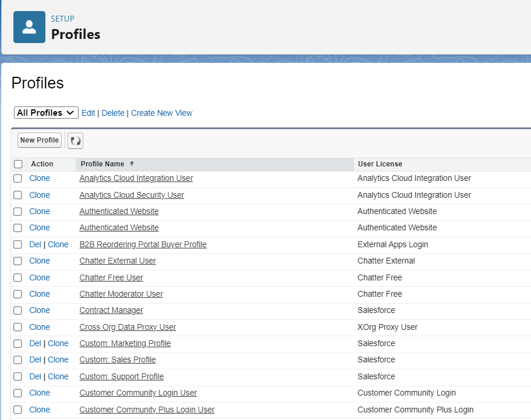Click the sort arrow next to Profile Name
531x420 pixels.
click(x=132, y=164)
